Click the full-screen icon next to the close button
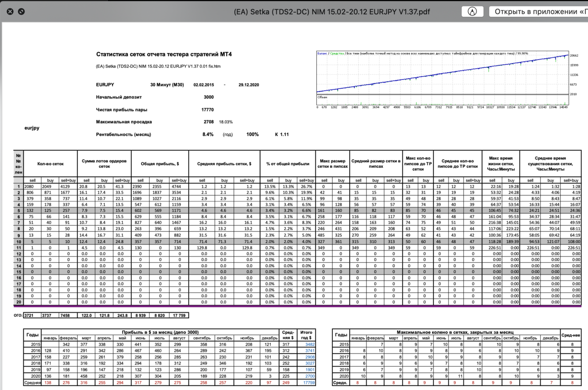 coord(21,11)
